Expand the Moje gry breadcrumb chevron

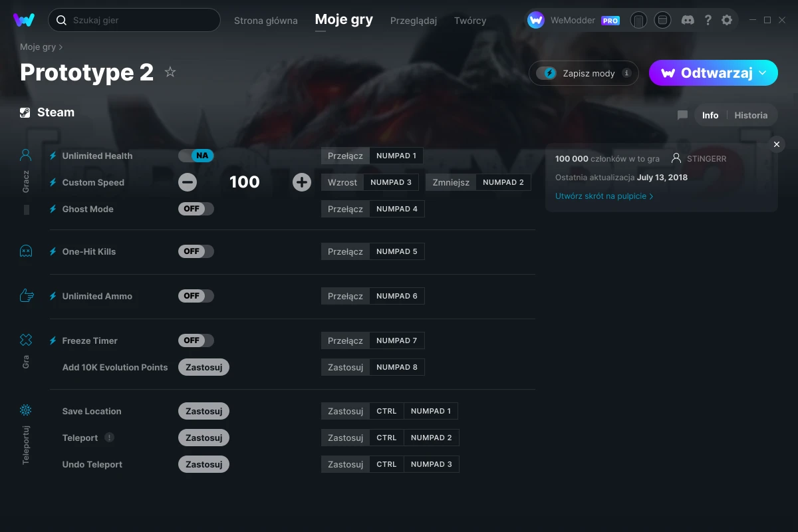[x=61, y=47]
